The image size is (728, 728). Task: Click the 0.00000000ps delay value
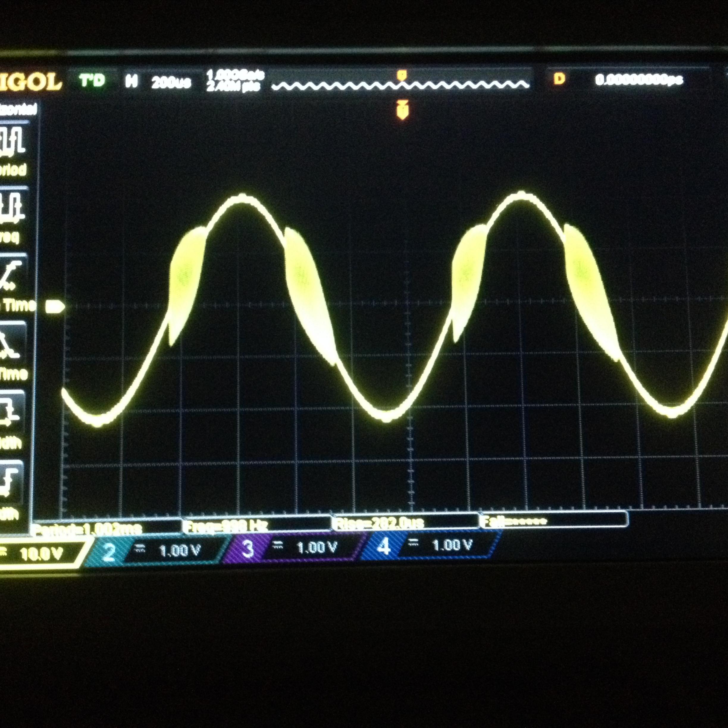coord(639,80)
